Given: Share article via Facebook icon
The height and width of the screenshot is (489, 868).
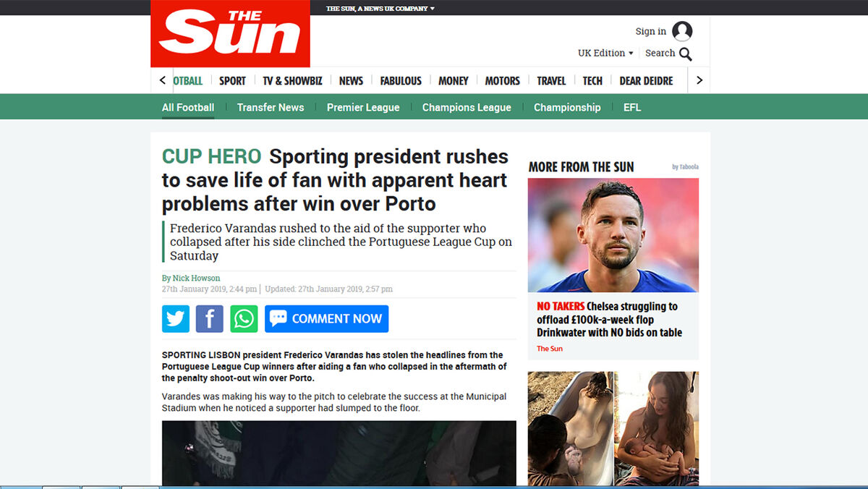Looking at the screenshot, I should pos(210,318).
